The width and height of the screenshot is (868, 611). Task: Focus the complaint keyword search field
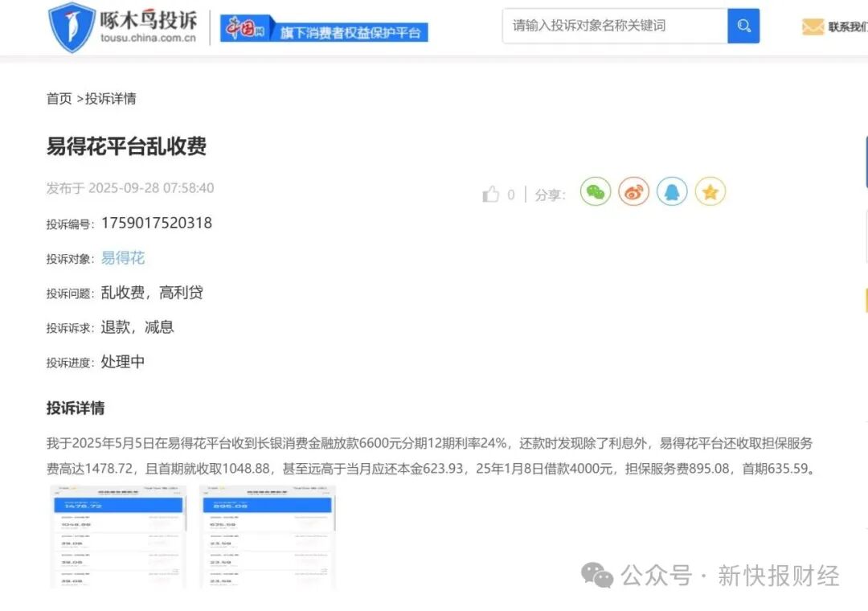coord(615,26)
